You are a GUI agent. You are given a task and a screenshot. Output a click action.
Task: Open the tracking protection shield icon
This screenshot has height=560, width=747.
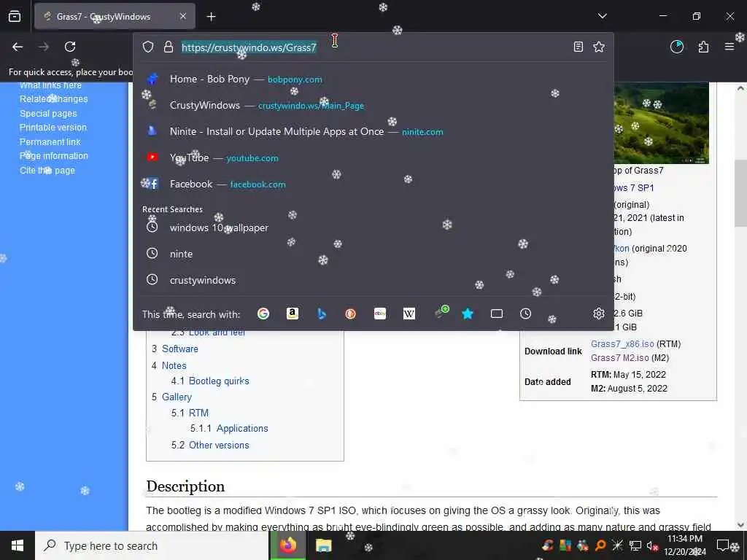[x=148, y=47]
